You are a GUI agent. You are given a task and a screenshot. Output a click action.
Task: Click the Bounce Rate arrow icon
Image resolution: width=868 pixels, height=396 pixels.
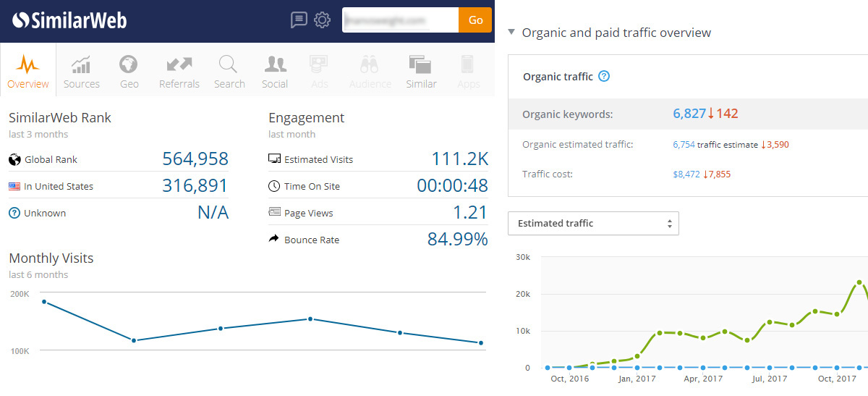click(274, 239)
